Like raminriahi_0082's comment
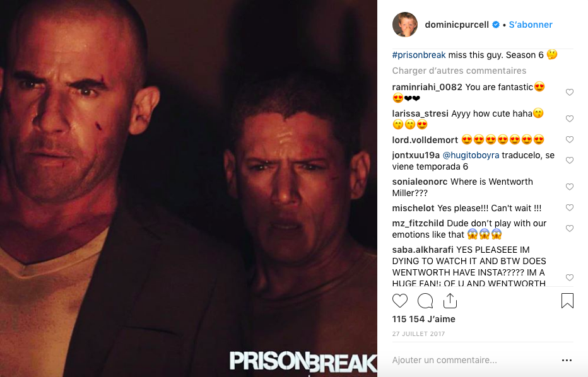 coord(570,92)
